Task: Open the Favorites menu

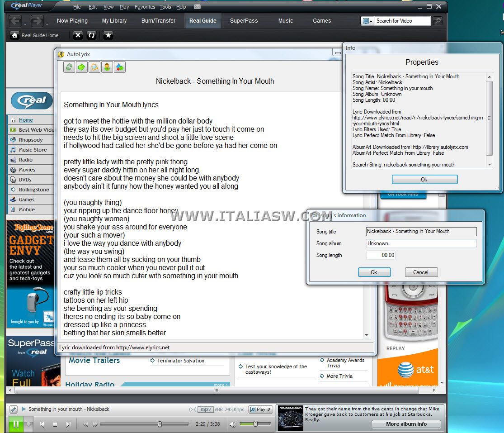Action: click(145, 7)
